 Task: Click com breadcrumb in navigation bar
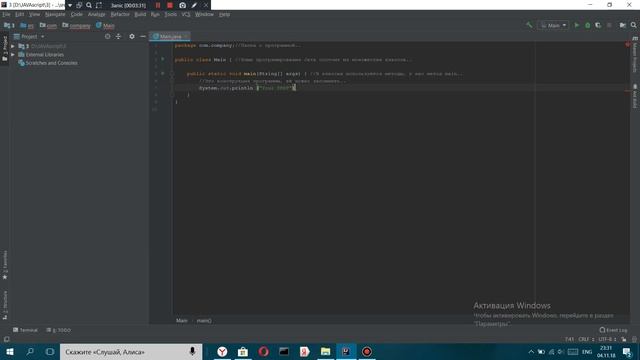point(48,25)
